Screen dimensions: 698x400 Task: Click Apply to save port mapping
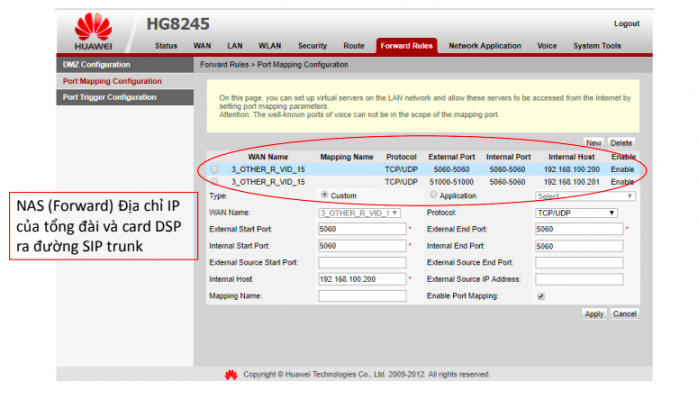[x=593, y=314]
